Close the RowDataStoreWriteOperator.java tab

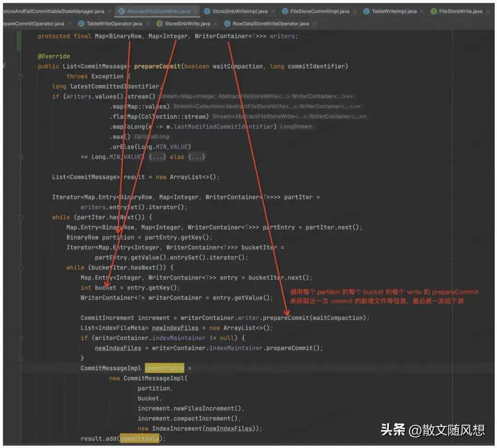(x=314, y=24)
